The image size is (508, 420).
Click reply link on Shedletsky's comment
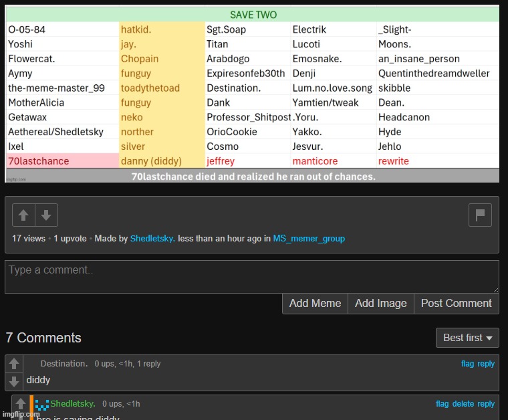(x=486, y=404)
